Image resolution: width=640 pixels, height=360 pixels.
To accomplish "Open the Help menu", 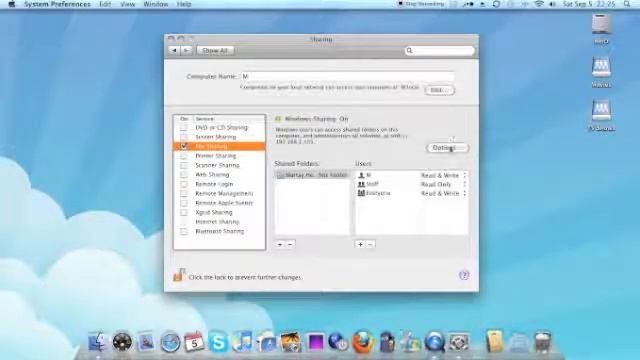I will tap(184, 4).
